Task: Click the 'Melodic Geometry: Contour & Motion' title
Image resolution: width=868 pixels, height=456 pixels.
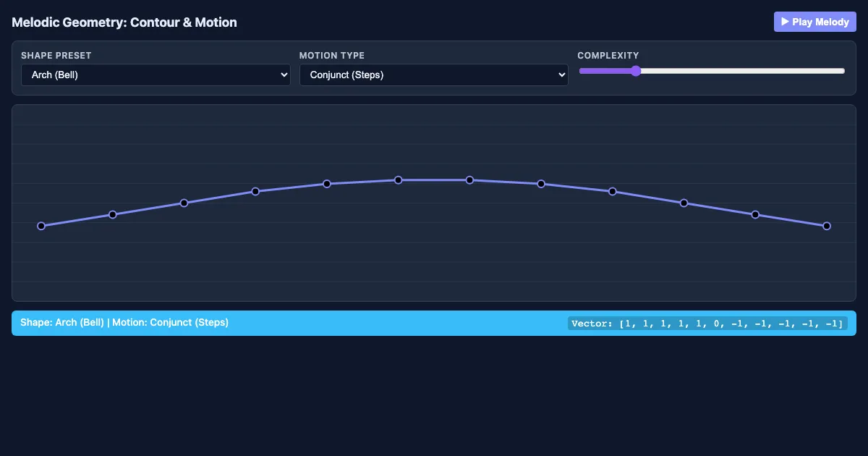Action: point(124,22)
